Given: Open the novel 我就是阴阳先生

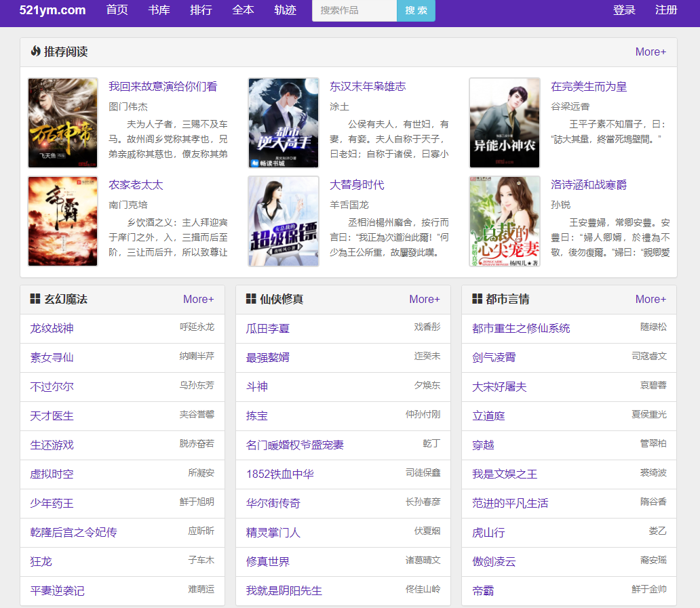Looking at the screenshot, I should point(284,590).
